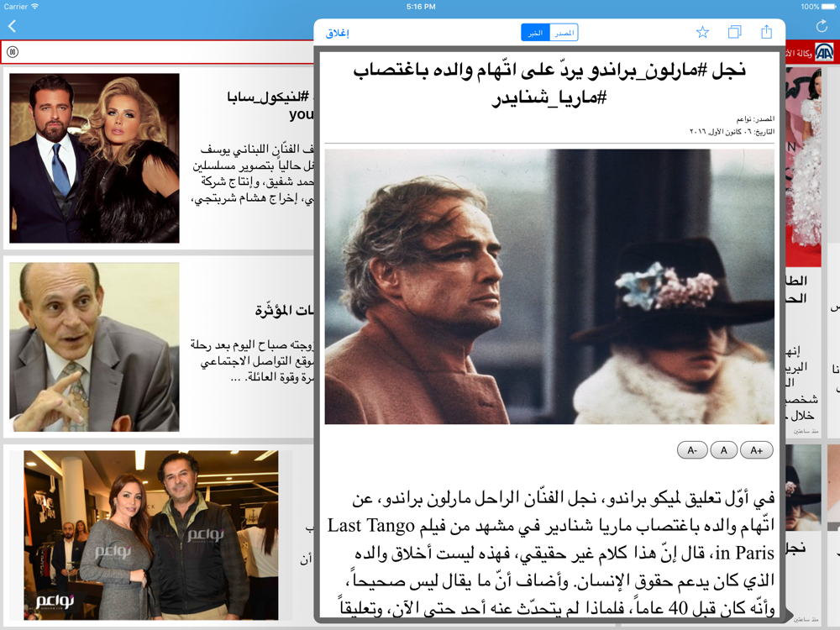This screenshot has width=840, height=630.
Task: Tap the Marlon Brando article photo
Action: pos(549,286)
